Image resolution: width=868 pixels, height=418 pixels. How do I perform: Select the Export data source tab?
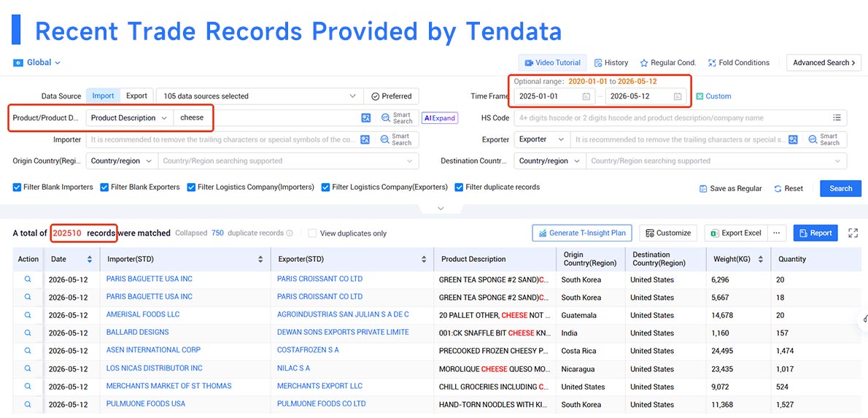[136, 96]
